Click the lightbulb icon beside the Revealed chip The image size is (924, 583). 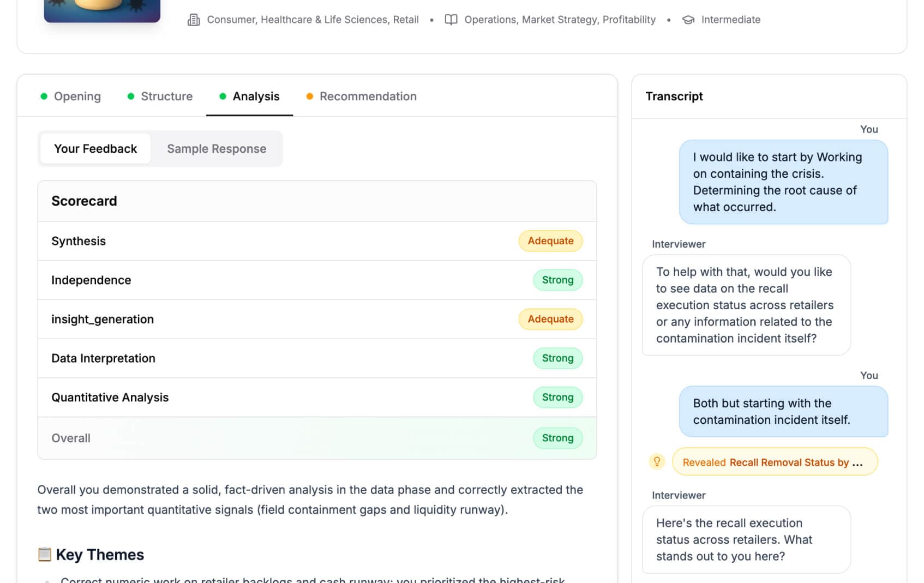657,461
